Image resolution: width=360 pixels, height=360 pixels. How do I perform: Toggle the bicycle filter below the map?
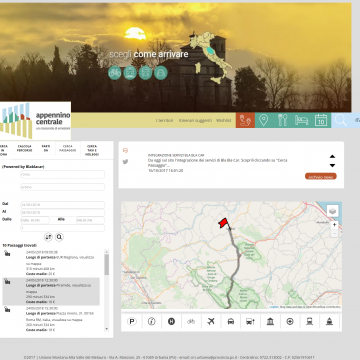[x=191, y=322]
